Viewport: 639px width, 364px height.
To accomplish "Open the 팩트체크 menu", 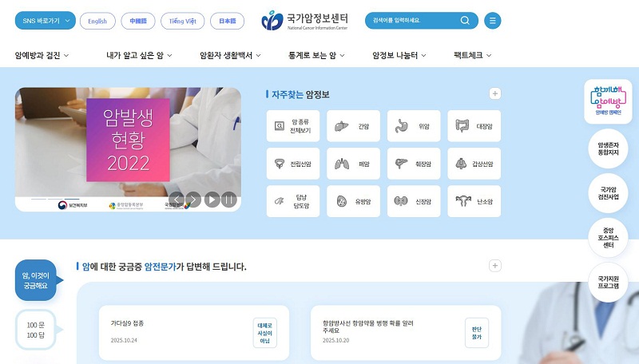I will [472, 55].
